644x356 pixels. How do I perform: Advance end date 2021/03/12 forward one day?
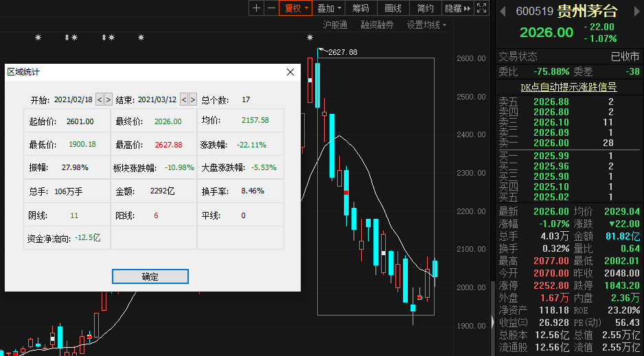click(x=193, y=99)
